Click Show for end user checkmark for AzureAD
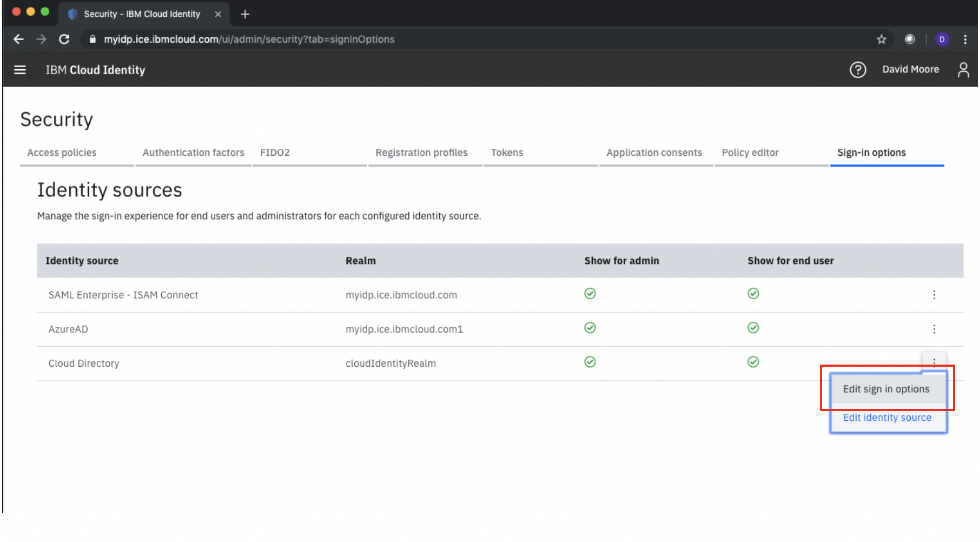 [x=753, y=328]
